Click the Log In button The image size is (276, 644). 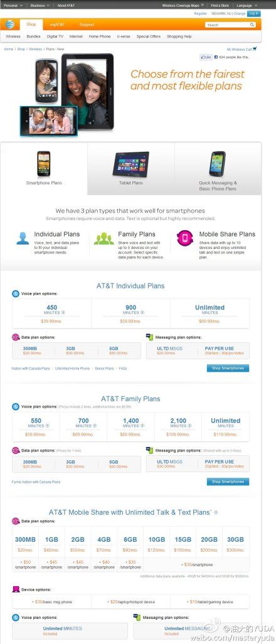pyautogui.click(x=254, y=14)
